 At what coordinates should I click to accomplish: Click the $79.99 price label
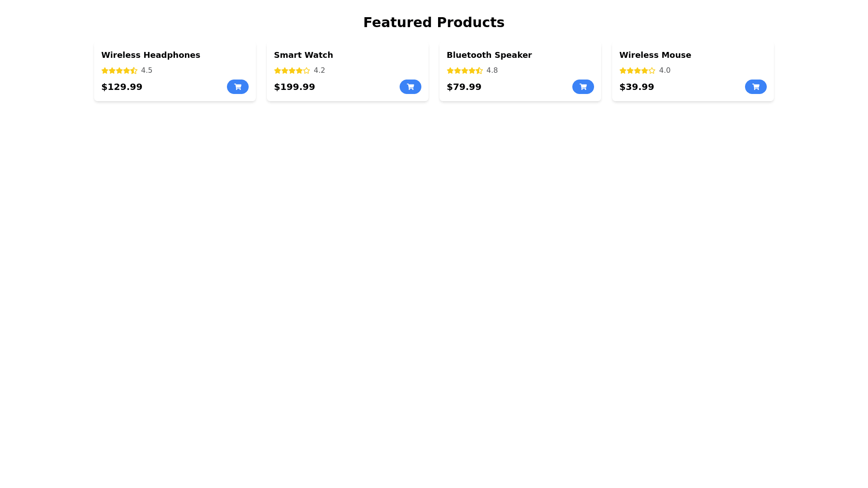click(464, 87)
